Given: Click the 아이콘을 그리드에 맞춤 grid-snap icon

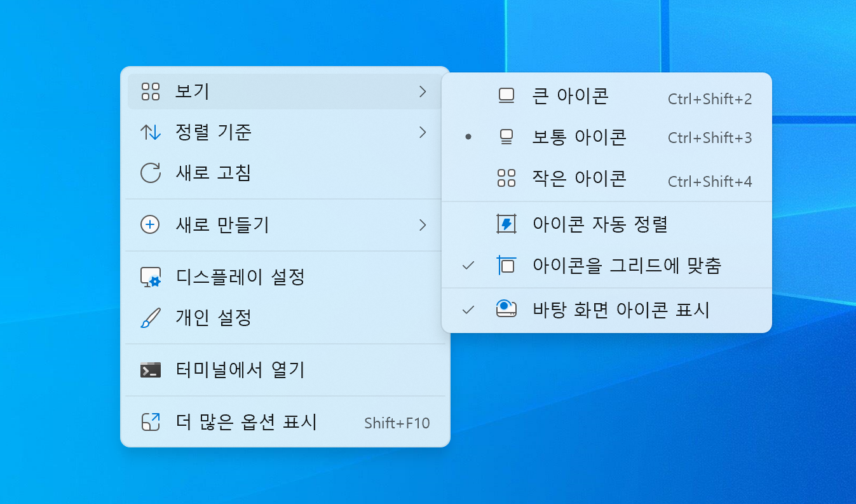Looking at the screenshot, I should click(506, 265).
